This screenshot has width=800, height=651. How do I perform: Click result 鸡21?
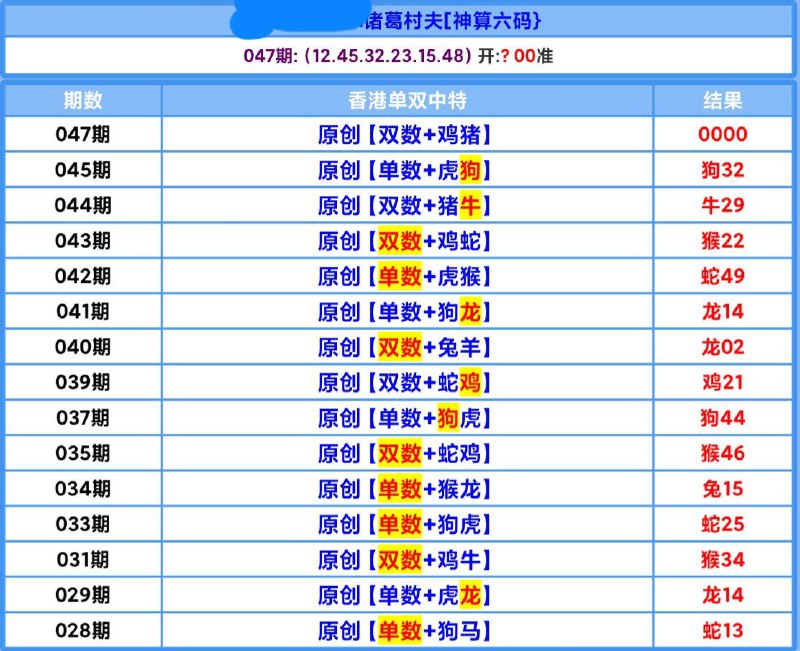click(x=722, y=382)
